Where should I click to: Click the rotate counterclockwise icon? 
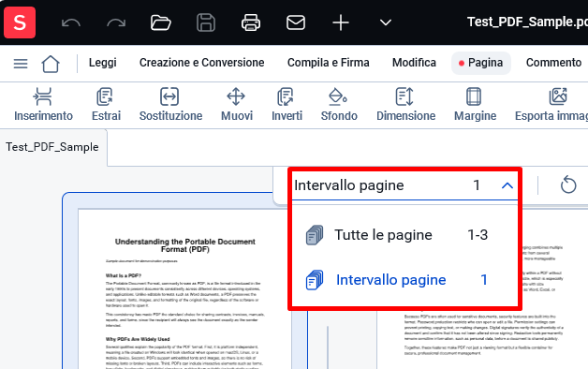[x=568, y=185]
